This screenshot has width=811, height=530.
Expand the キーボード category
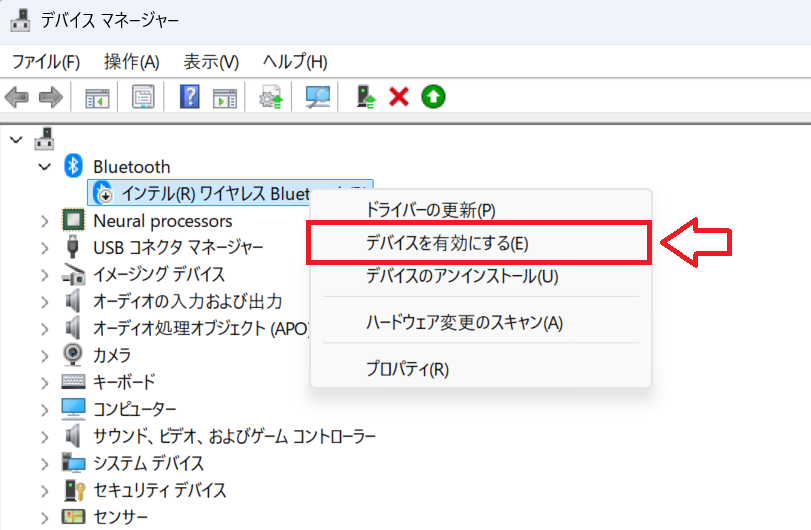coord(45,383)
